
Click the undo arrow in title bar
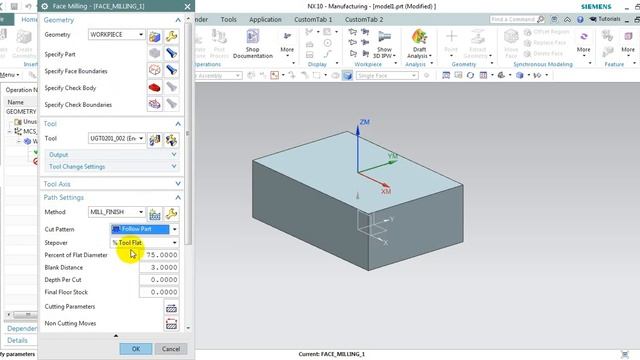pos(28,6)
